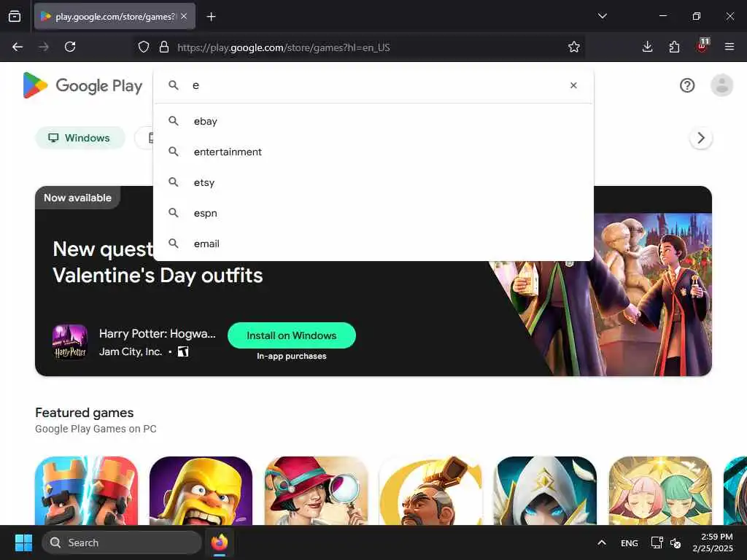
Task: Open the Help center question mark icon
Action: point(687,86)
